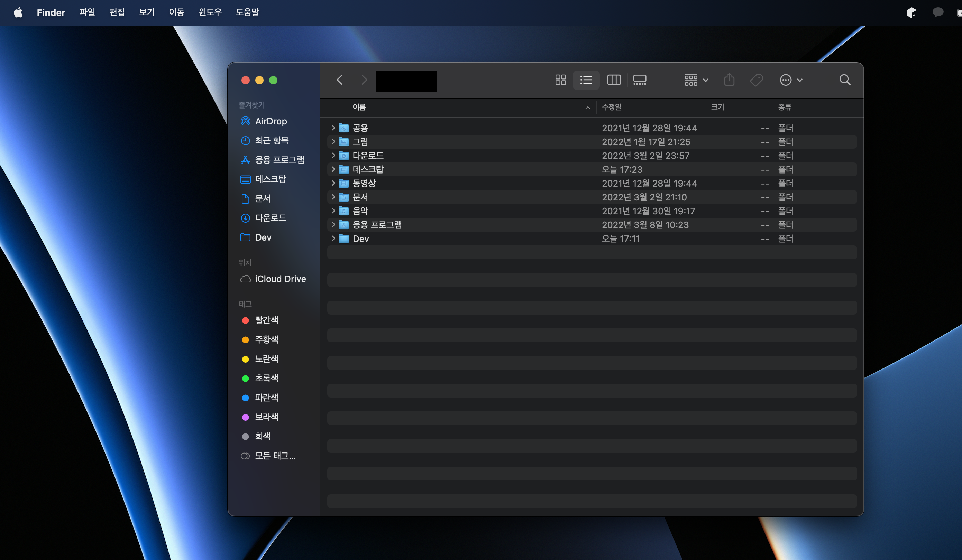
Task: Switch to column view layout
Action: (x=613, y=80)
